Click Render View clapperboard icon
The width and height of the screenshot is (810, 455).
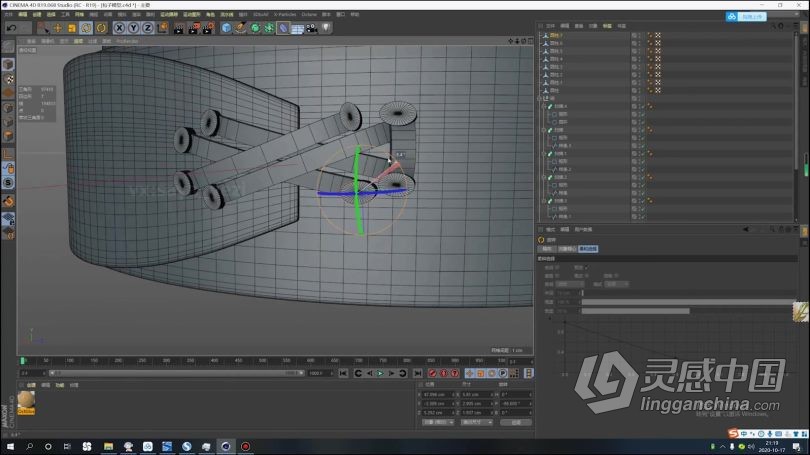click(x=179, y=28)
